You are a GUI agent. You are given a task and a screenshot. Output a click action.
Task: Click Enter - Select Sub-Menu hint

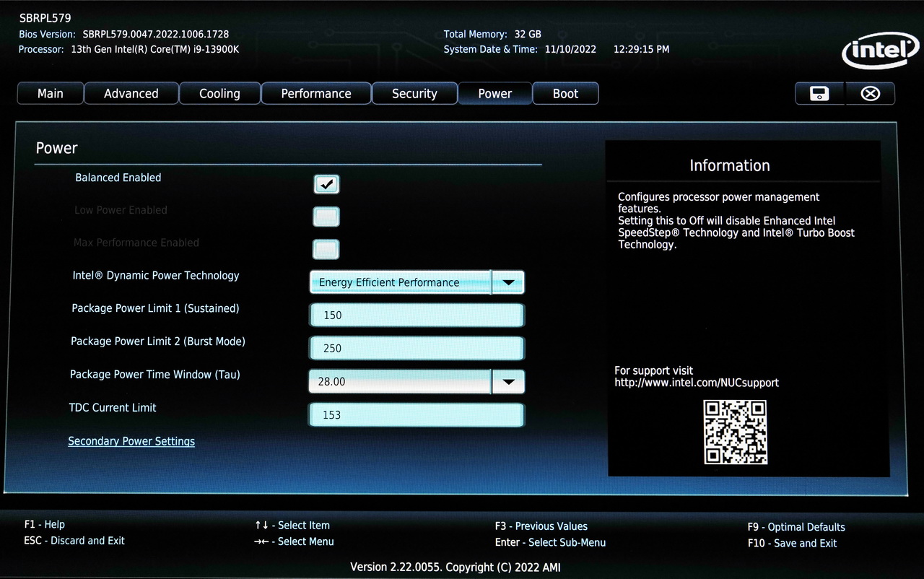(550, 542)
